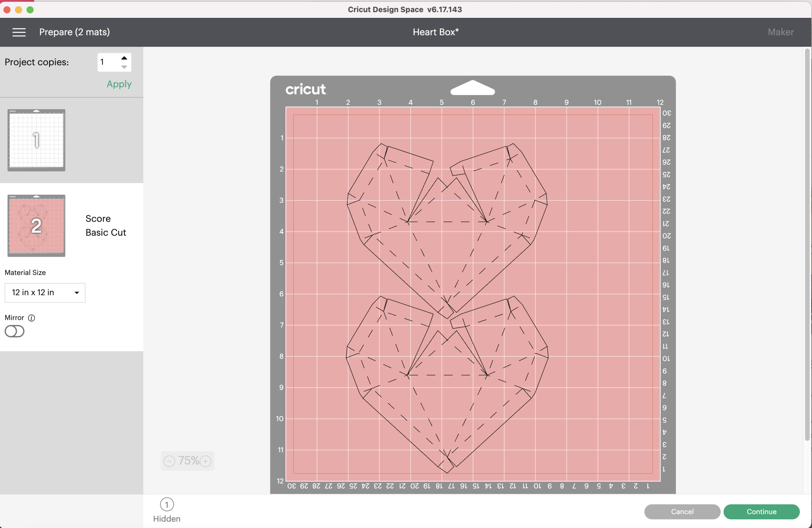The width and height of the screenshot is (812, 528).
Task: Click the Project copies number field
Action: click(x=108, y=62)
